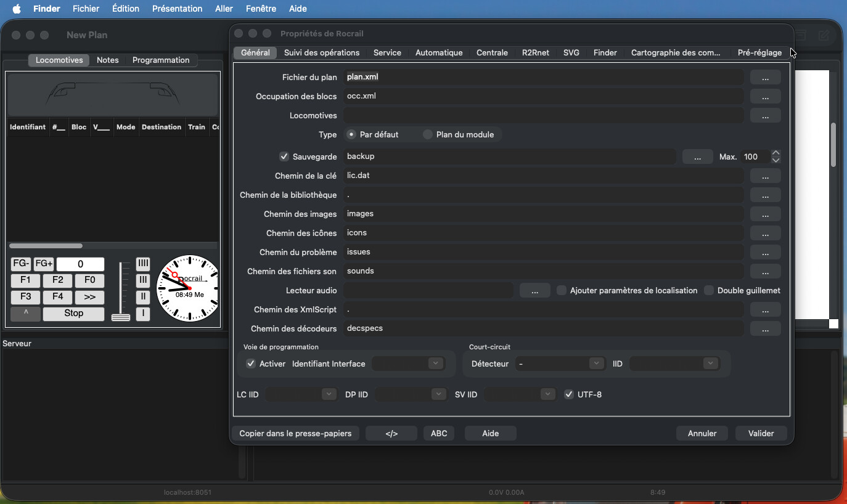Click the analog Rocrail clock

(x=188, y=288)
